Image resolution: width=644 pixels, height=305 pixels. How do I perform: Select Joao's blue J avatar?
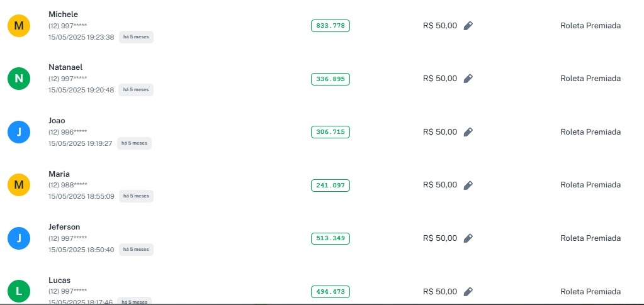click(19, 132)
